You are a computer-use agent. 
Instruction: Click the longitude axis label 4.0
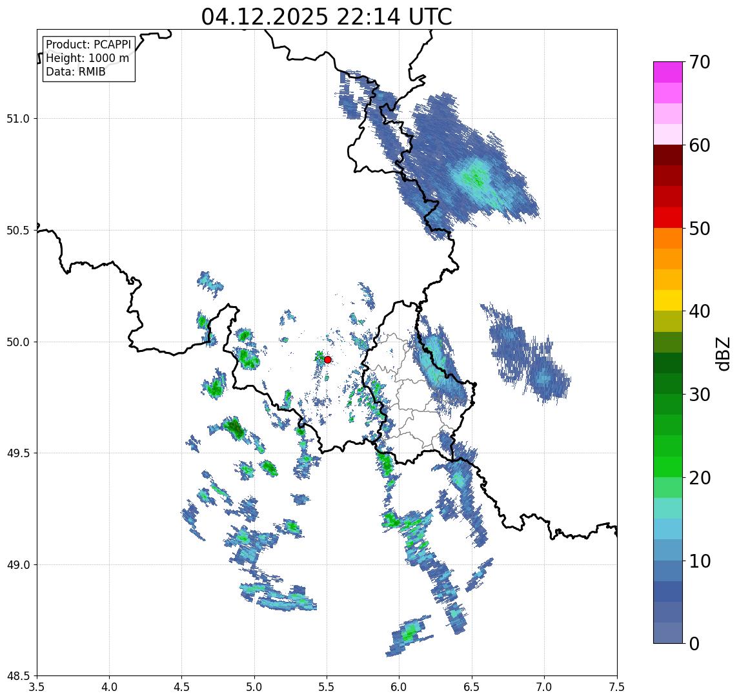coord(109,687)
